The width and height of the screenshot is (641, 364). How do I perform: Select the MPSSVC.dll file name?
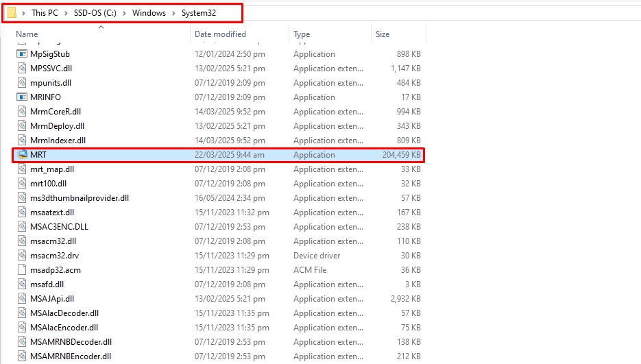51,69
